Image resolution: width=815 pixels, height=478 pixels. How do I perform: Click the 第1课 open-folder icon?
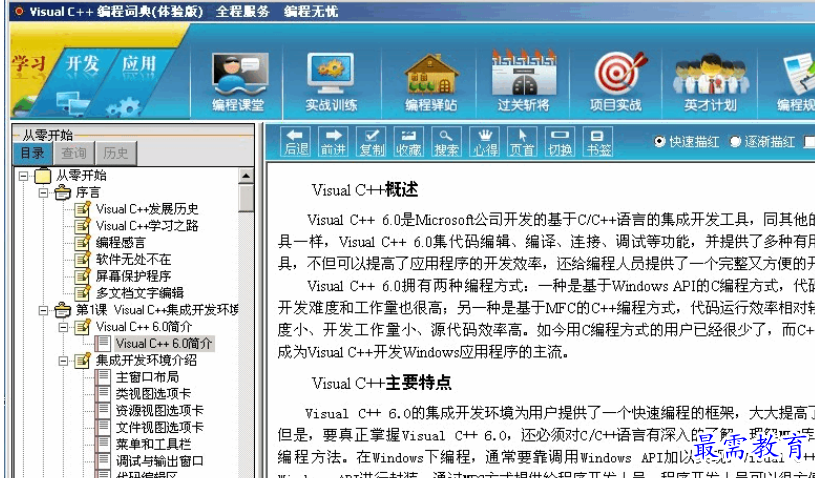coord(62,310)
